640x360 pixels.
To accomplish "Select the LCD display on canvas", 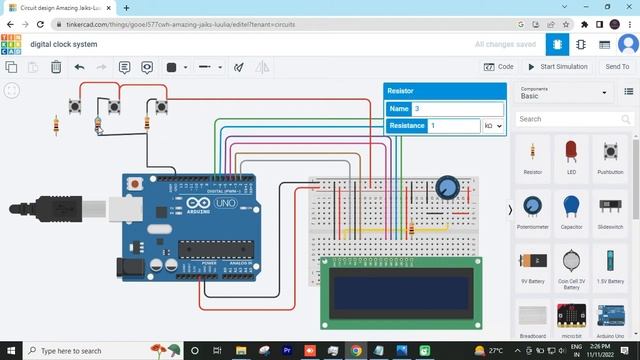I will pos(401,293).
